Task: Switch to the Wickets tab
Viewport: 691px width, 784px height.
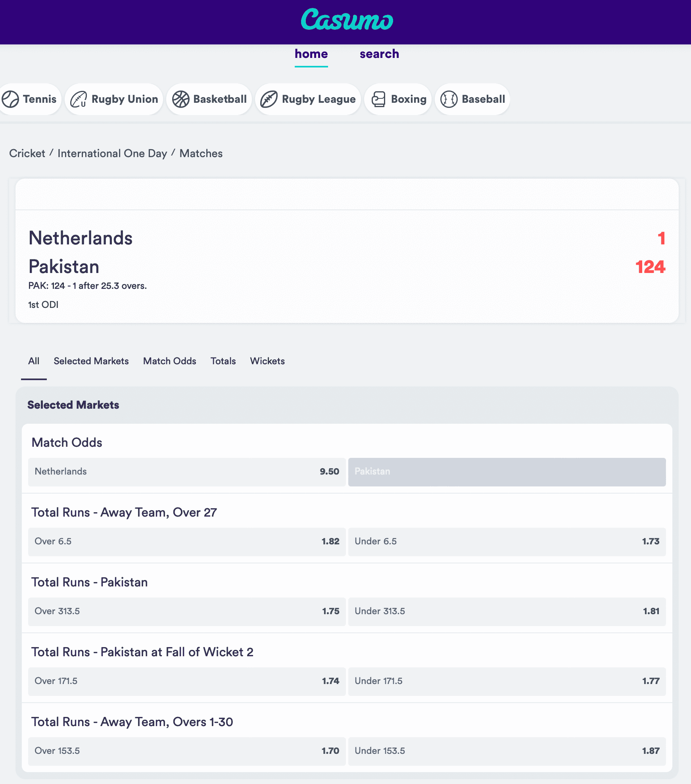Action: click(x=267, y=361)
